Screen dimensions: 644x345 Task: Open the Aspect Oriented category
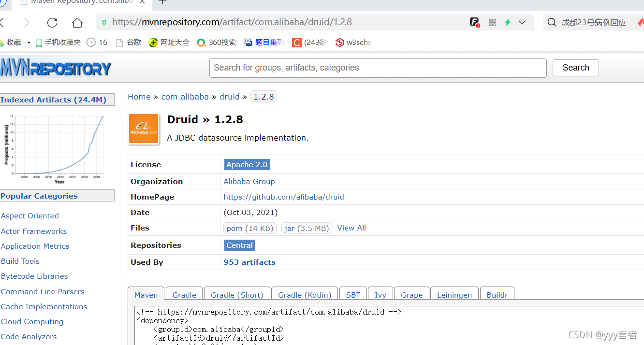pos(30,216)
